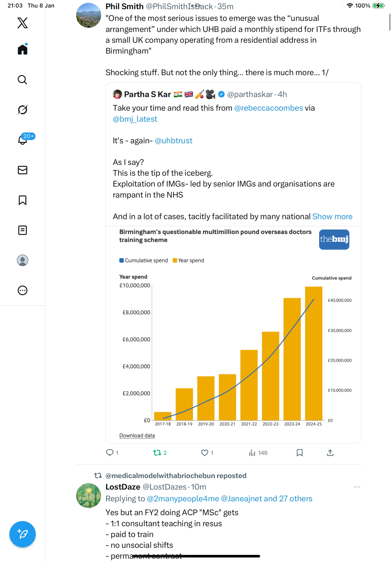Open the Notifications bell
The image size is (392, 561).
23,140
